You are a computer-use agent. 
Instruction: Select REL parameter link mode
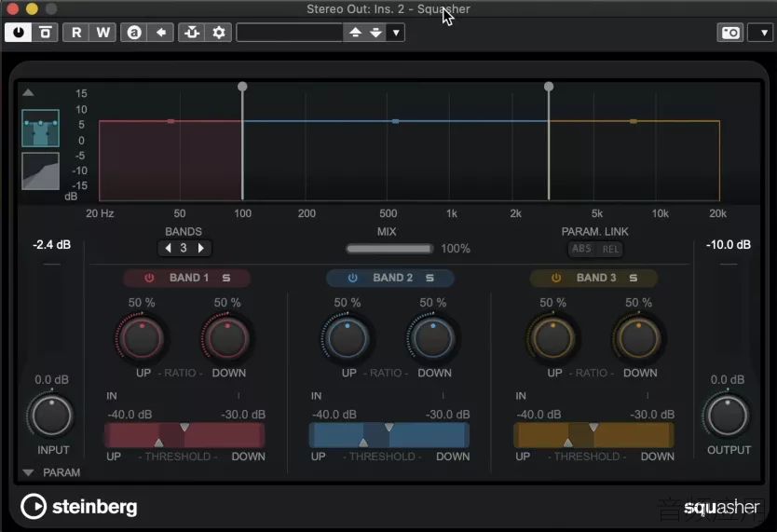[610, 249]
